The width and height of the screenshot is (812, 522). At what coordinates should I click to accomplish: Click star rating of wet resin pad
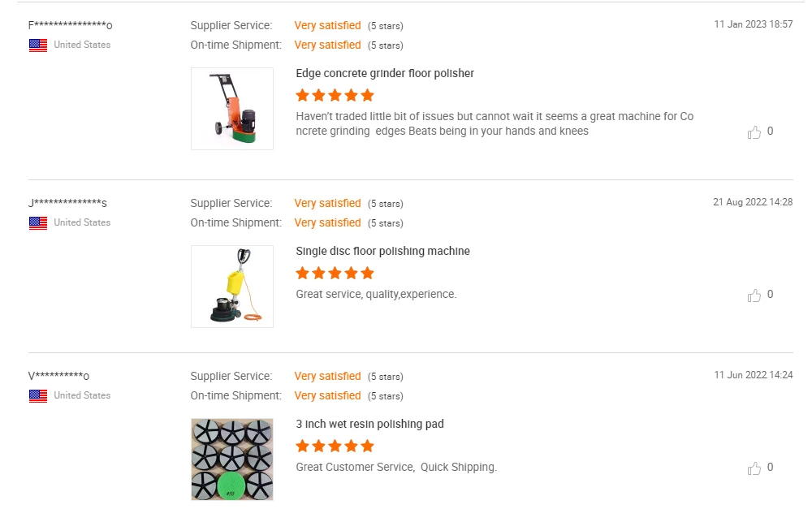335,446
